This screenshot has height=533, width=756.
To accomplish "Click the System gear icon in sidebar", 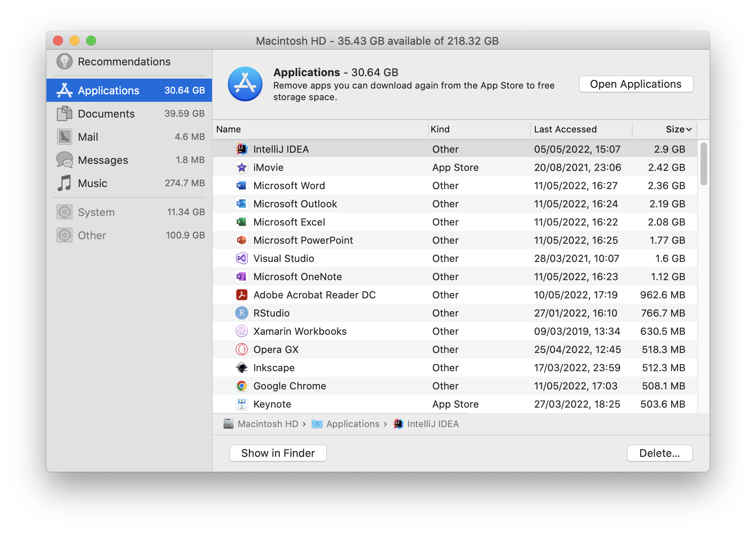I will (65, 212).
